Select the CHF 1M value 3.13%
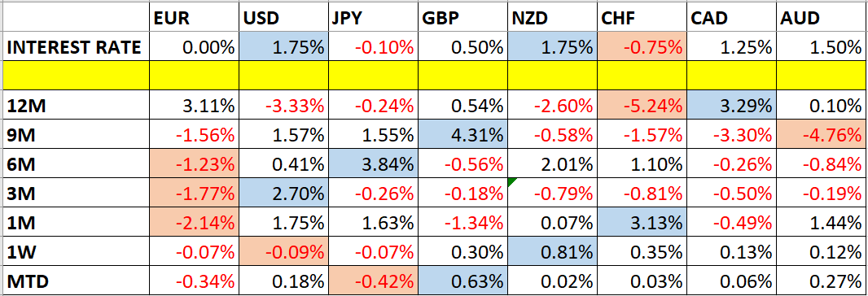Viewport: 868px width, 296px height. pyautogui.click(x=642, y=223)
